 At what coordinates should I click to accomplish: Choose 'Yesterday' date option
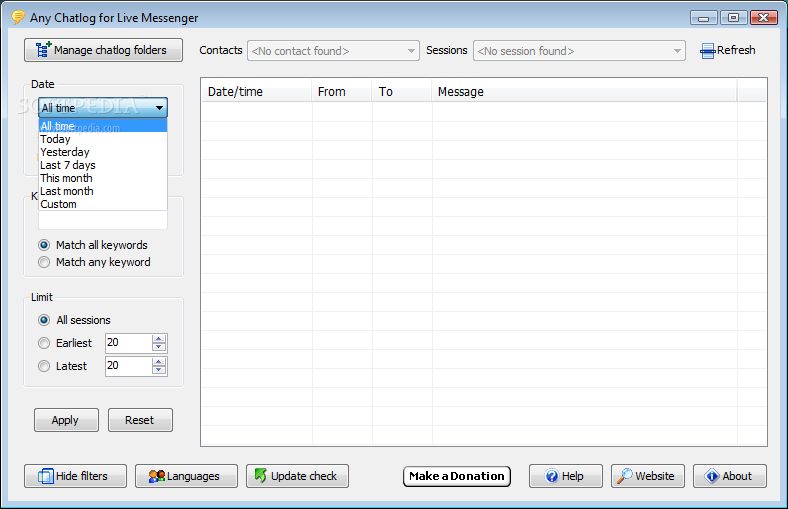pyautogui.click(x=103, y=152)
